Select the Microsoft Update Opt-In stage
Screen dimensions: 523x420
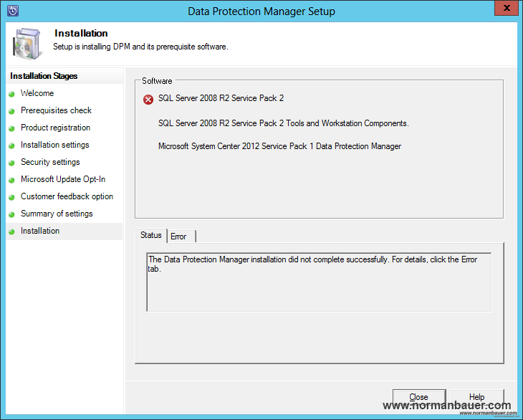[63, 179]
